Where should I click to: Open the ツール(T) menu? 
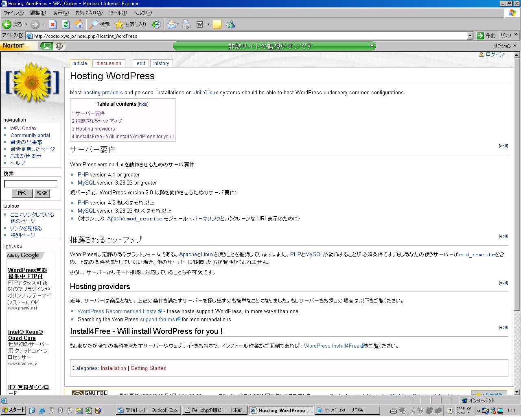click(x=118, y=13)
